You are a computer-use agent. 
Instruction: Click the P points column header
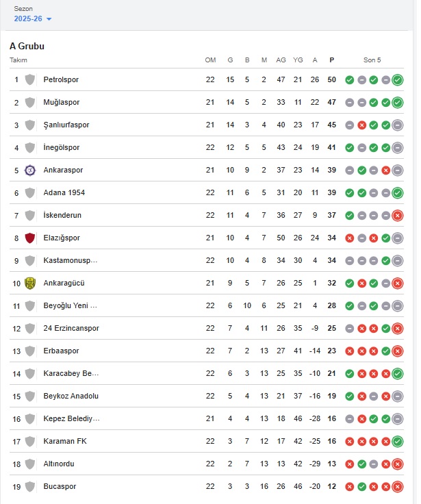[332, 60]
